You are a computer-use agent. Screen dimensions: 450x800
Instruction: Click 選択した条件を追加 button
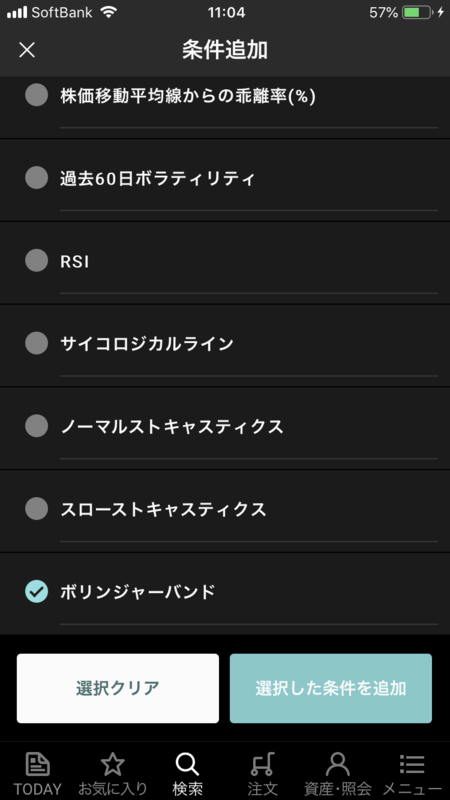[x=331, y=688]
